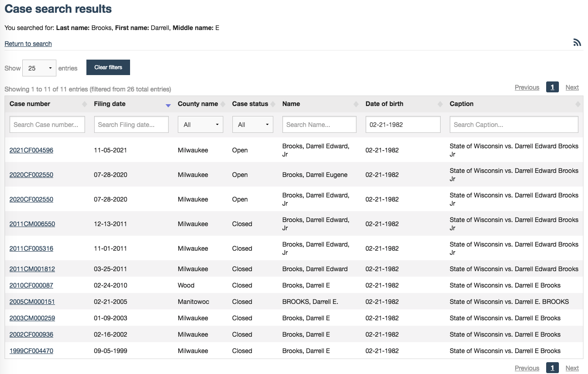
Task: Select the Closed status in 2011CM006550 row
Action: (242, 224)
